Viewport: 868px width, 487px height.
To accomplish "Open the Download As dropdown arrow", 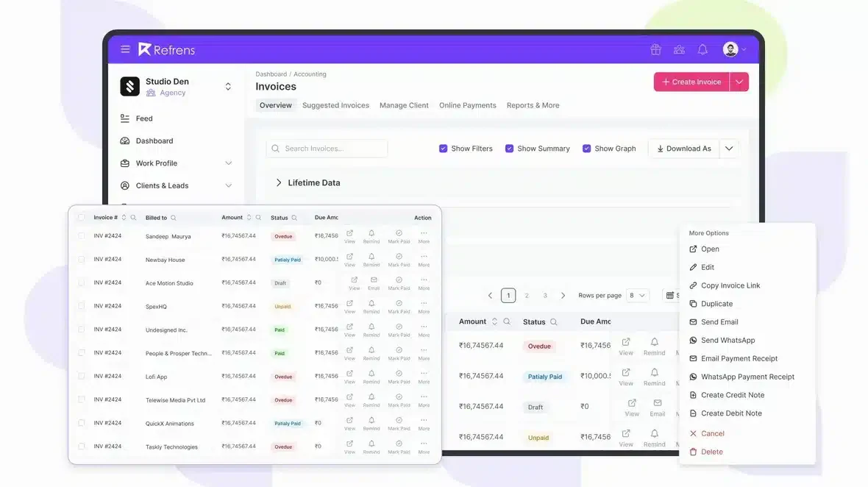I will pos(729,149).
